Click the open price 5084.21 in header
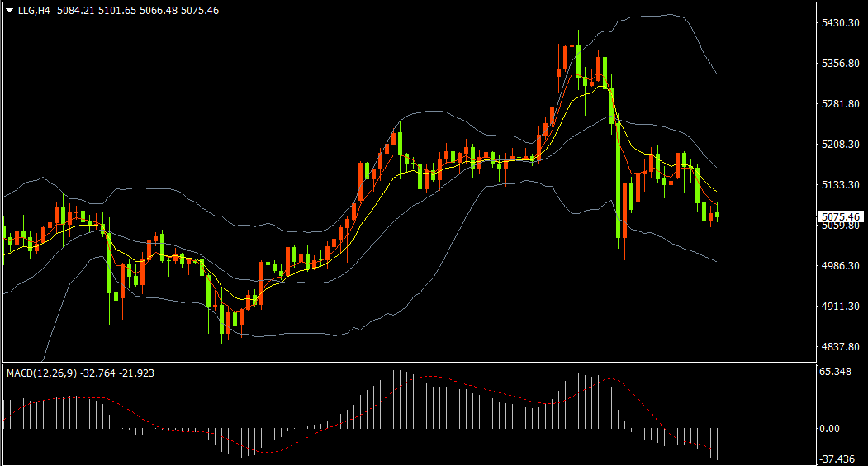 coord(77,11)
